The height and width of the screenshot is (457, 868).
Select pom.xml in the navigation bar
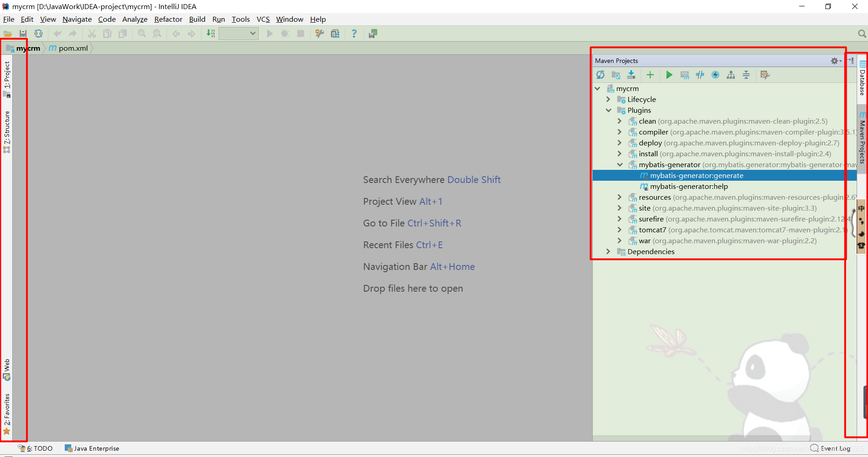click(68, 48)
